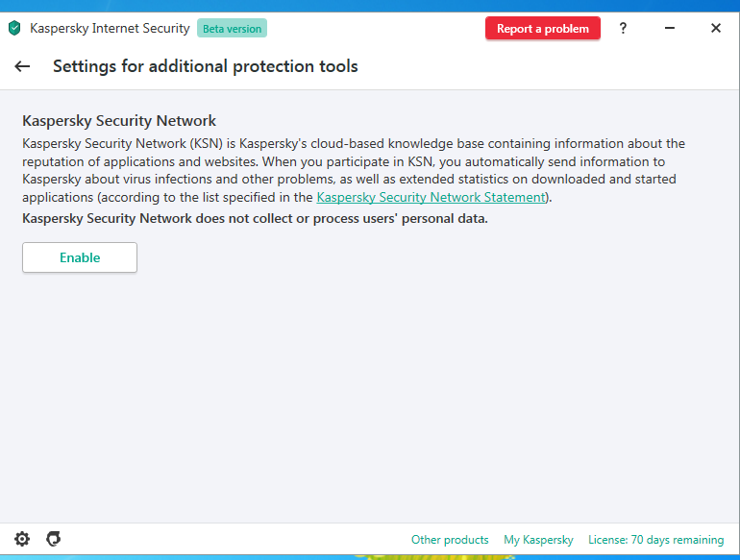This screenshot has height=560, width=740.
Task: Open the Support agent icon
Action: pyautogui.click(x=54, y=539)
